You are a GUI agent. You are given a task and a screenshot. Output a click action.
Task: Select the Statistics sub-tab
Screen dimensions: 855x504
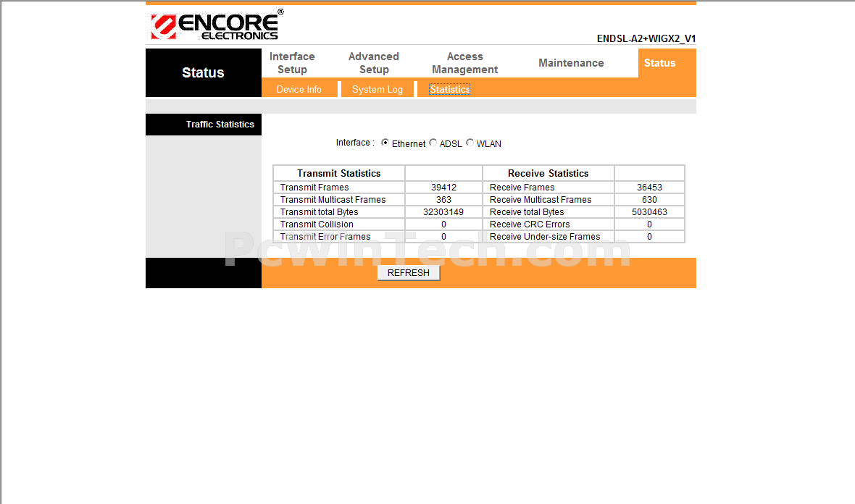pyautogui.click(x=449, y=89)
